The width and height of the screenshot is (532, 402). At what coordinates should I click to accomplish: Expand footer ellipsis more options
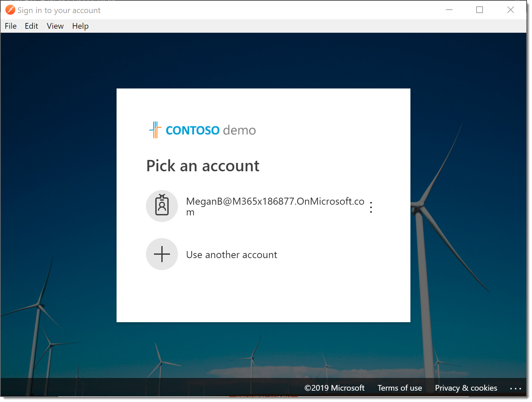tap(516, 388)
